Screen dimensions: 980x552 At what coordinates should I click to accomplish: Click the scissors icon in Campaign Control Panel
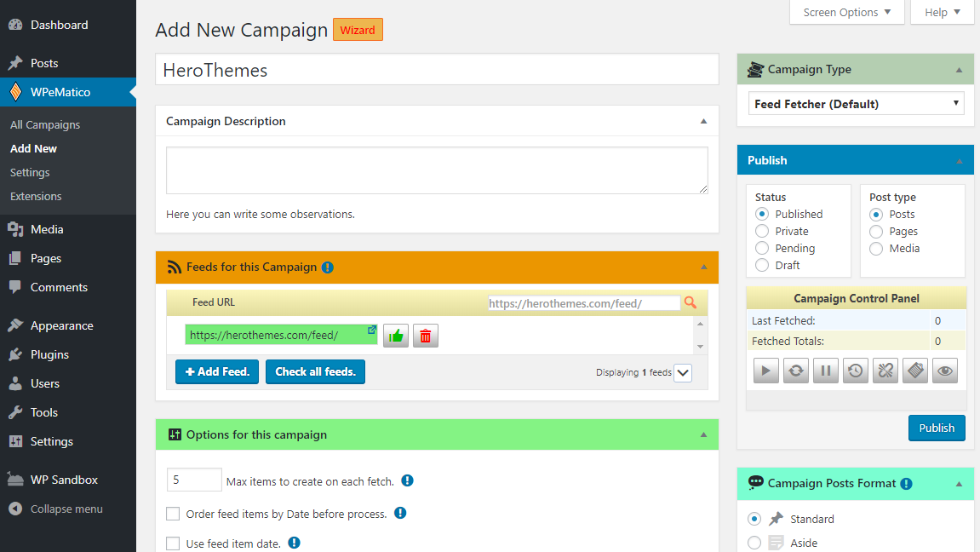(885, 370)
